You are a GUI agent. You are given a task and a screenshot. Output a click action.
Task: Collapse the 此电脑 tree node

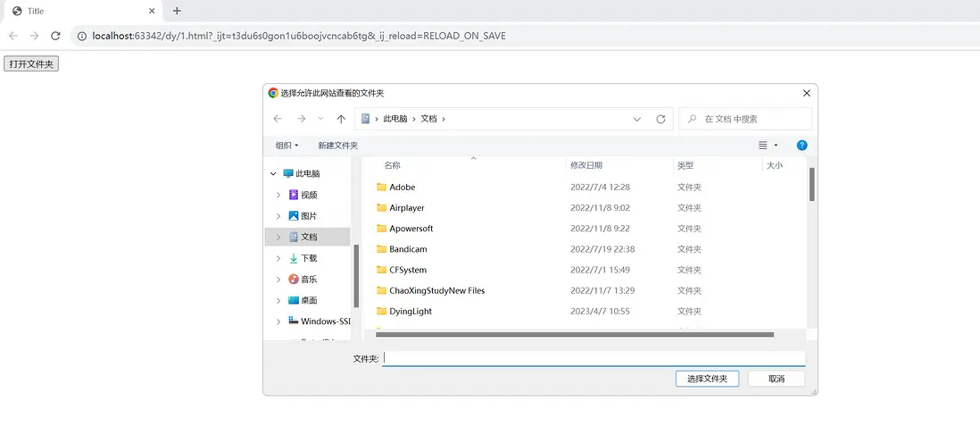tap(273, 174)
